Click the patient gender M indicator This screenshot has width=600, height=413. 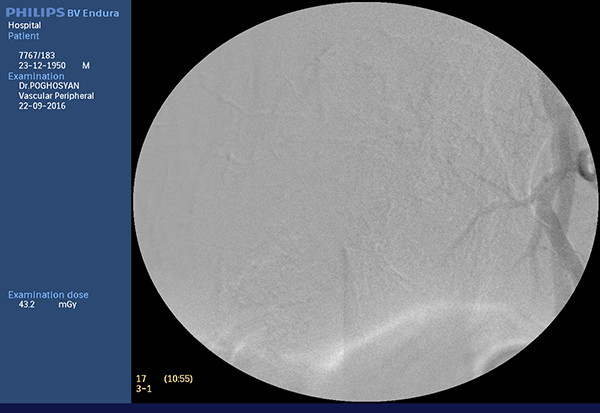click(x=85, y=64)
